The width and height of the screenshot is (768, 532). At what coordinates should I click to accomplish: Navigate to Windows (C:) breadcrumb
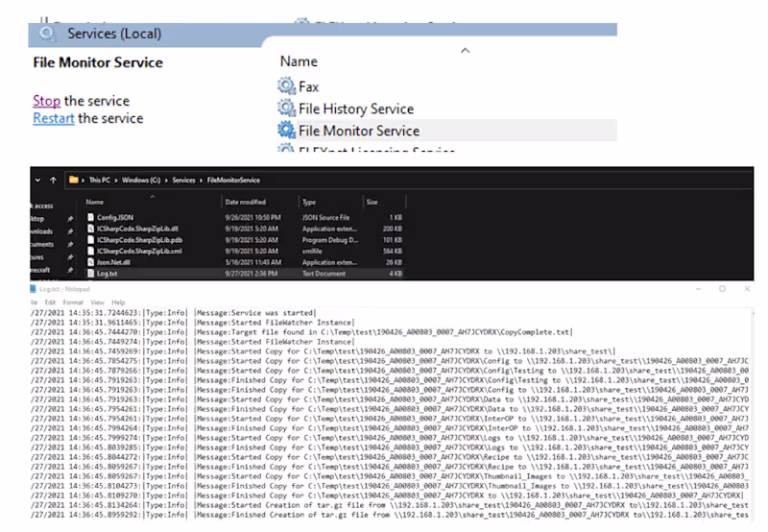tap(141, 181)
